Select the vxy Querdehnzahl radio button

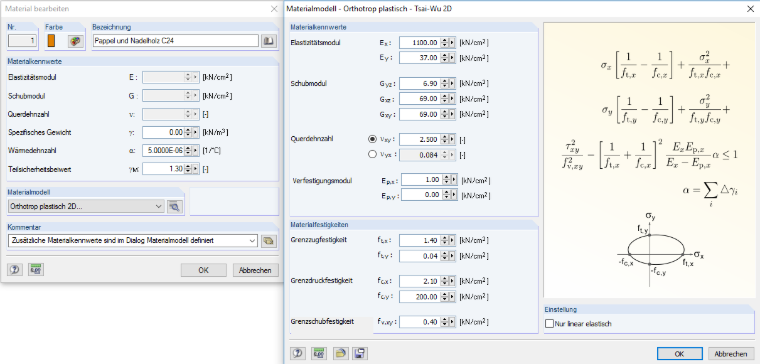[372, 139]
